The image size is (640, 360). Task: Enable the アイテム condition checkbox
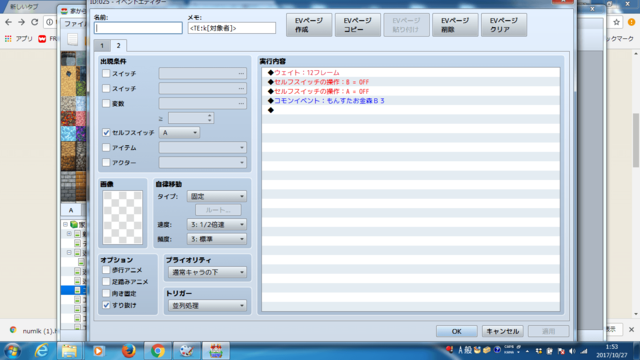106,147
